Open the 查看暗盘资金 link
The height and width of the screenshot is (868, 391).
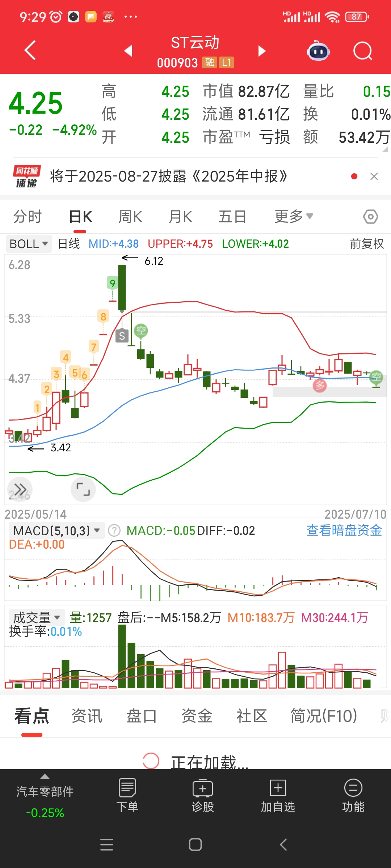(344, 531)
